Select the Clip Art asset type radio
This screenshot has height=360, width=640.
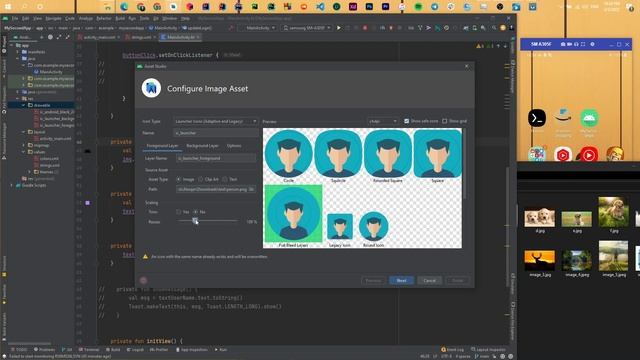click(x=200, y=179)
